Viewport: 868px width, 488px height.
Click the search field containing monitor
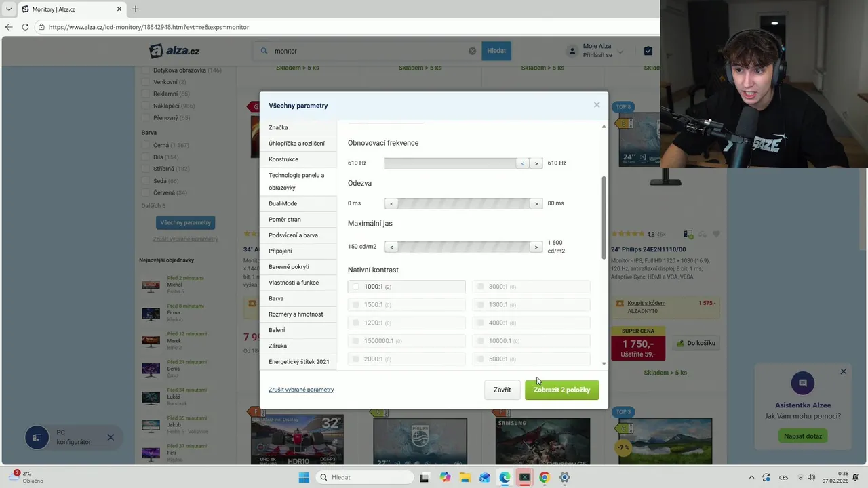pyautogui.click(x=366, y=51)
